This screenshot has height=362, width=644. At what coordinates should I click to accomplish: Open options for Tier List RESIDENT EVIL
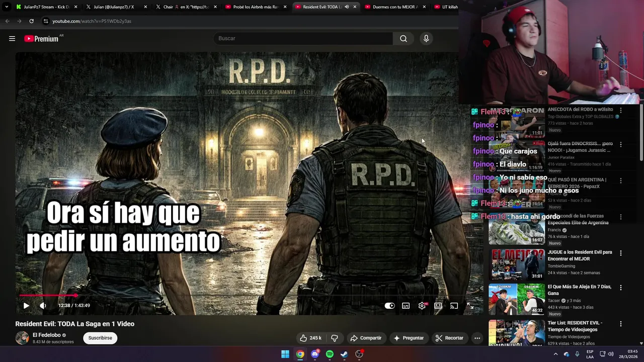(x=621, y=324)
